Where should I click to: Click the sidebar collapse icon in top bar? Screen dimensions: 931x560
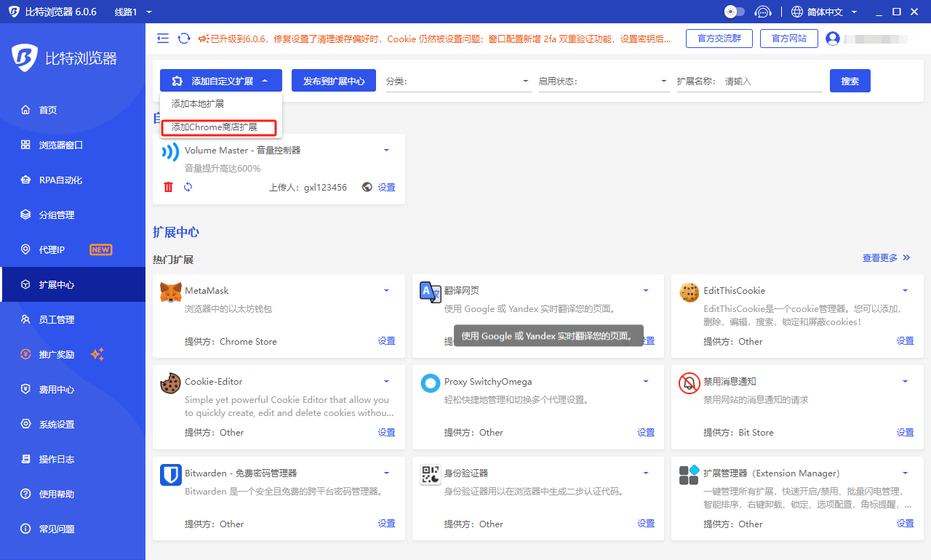click(163, 39)
